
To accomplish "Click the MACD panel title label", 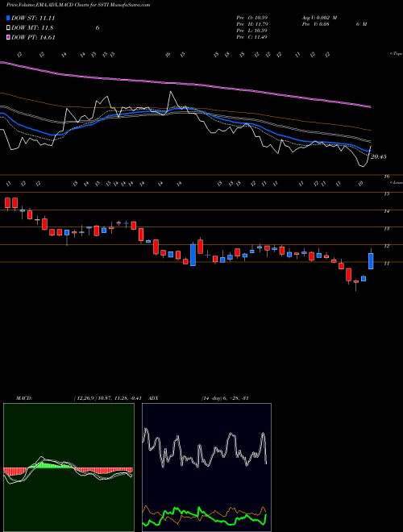I will (x=23, y=398).
